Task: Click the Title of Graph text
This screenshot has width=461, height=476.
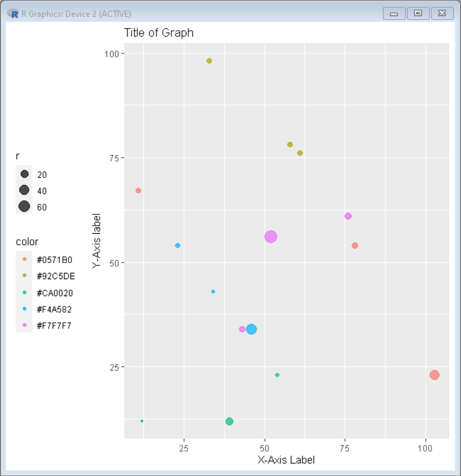Action: pyautogui.click(x=159, y=33)
